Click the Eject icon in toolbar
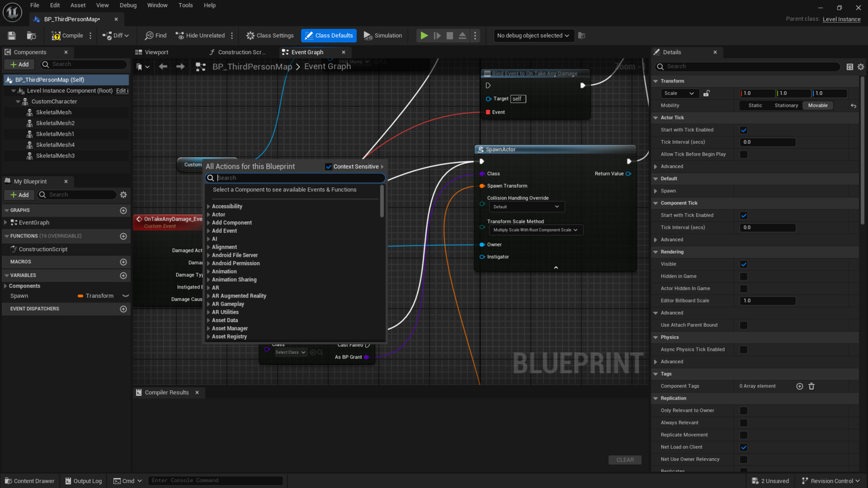Image resolution: width=868 pixels, height=488 pixels. click(462, 36)
